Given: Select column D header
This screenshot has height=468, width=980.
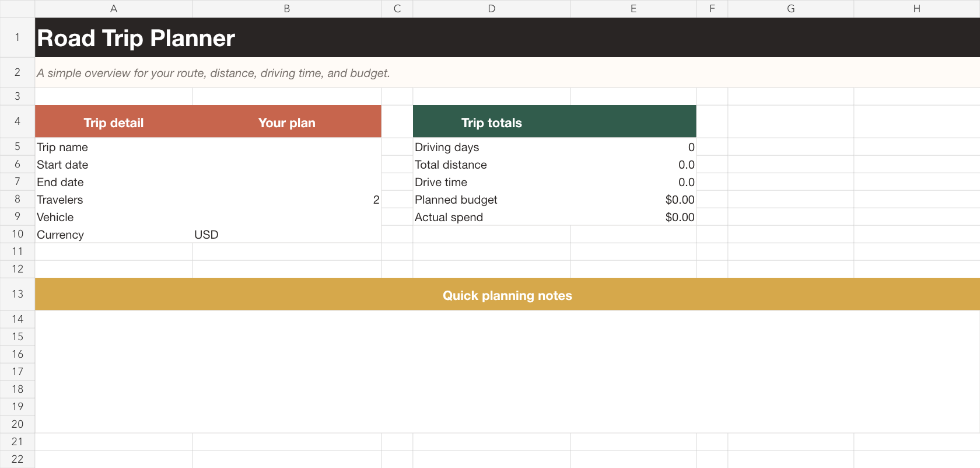Looking at the screenshot, I should point(492,9).
